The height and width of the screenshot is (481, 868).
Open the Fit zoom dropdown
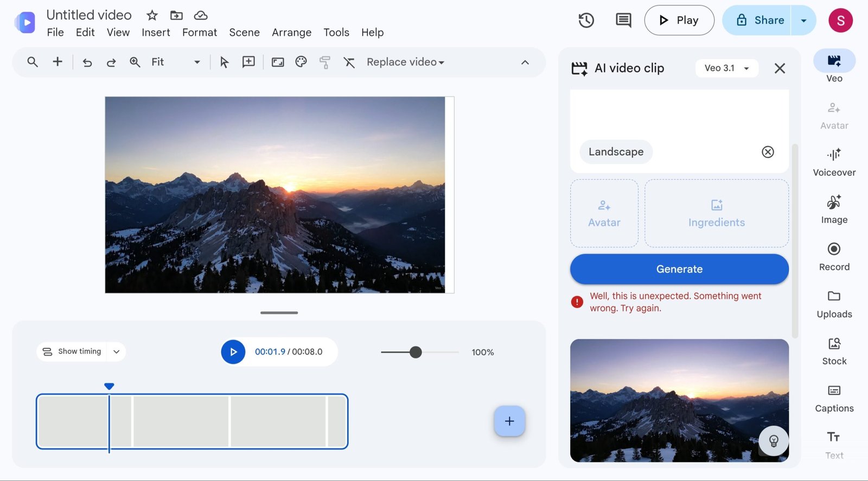click(176, 62)
